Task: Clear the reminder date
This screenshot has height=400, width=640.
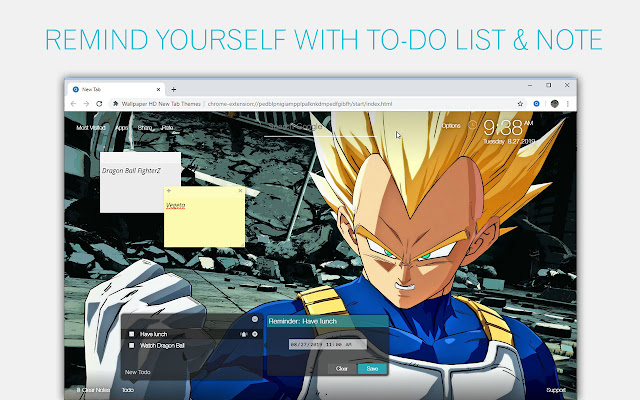Action: point(342,369)
